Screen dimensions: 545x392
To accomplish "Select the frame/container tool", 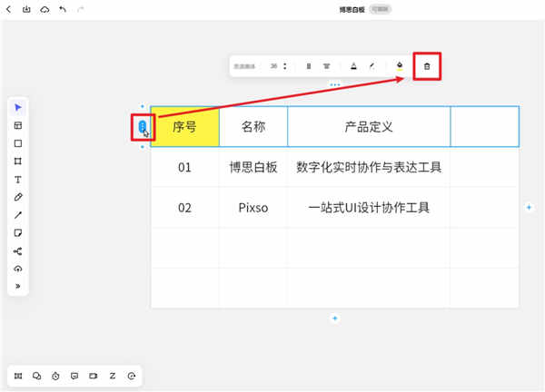I will [18, 162].
